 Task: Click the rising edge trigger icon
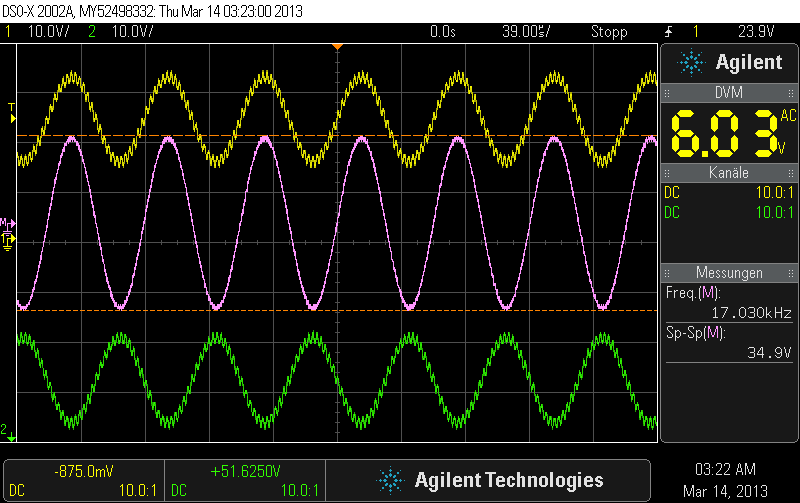pos(668,32)
